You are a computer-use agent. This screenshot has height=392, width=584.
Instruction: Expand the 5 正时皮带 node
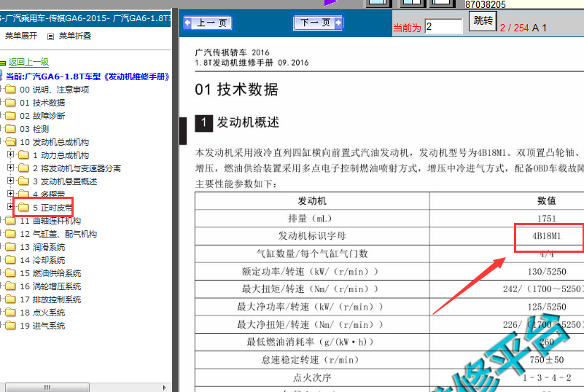coord(10,206)
